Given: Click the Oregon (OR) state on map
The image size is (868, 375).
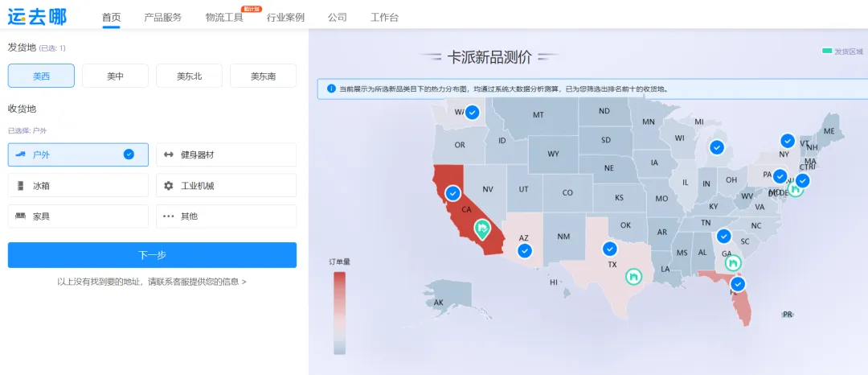Looking at the screenshot, I should 460,145.
